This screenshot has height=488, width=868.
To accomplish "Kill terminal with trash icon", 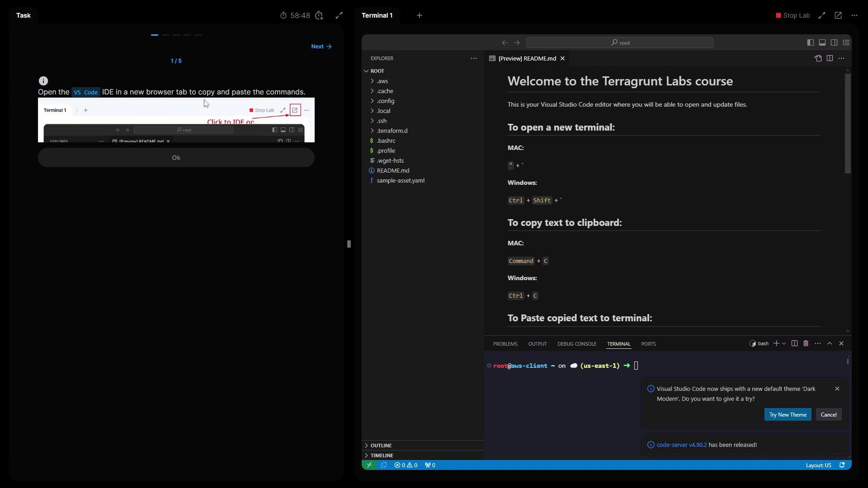I will point(806,343).
